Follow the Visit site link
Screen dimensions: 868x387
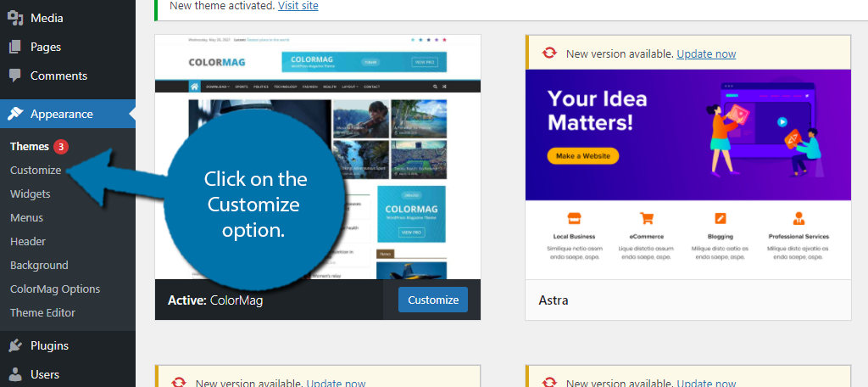coord(298,6)
